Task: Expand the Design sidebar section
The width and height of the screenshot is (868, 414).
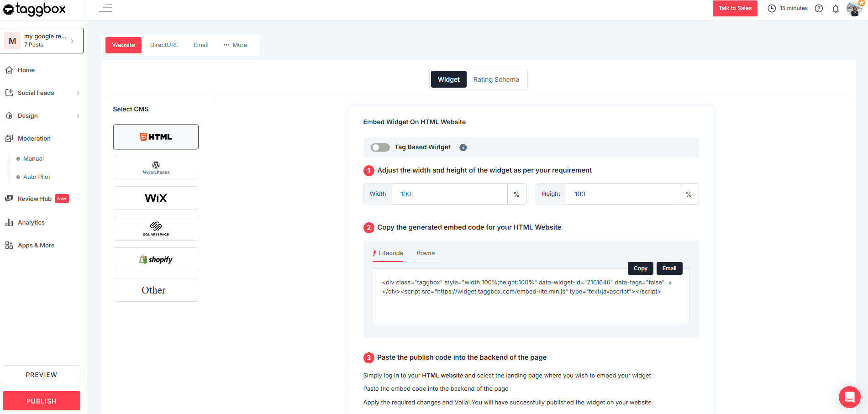Action: pos(42,116)
